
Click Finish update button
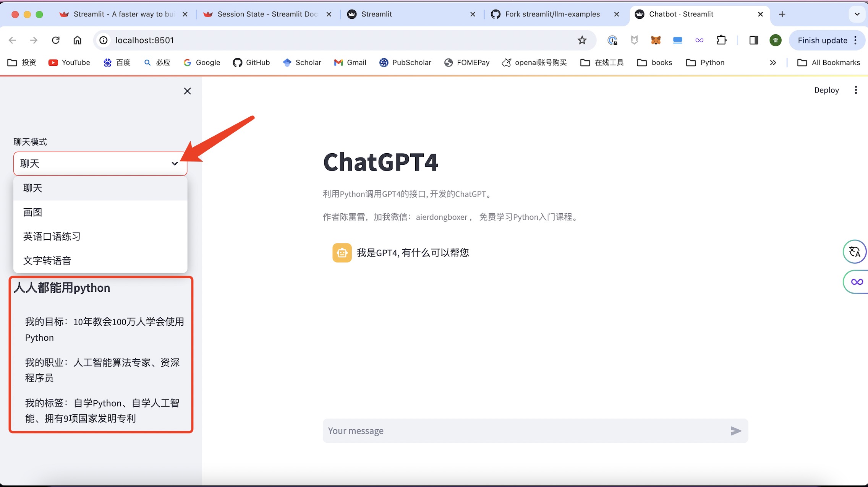click(822, 40)
